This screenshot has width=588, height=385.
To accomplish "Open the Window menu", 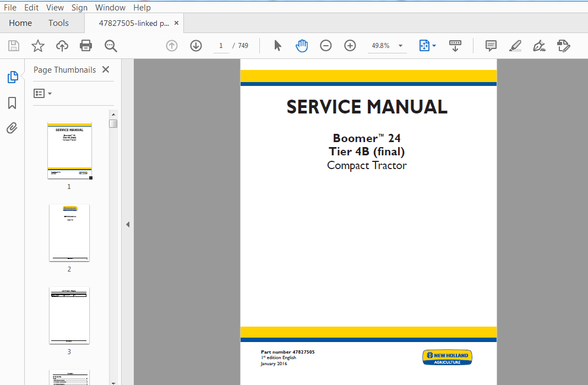I will tap(110, 8).
